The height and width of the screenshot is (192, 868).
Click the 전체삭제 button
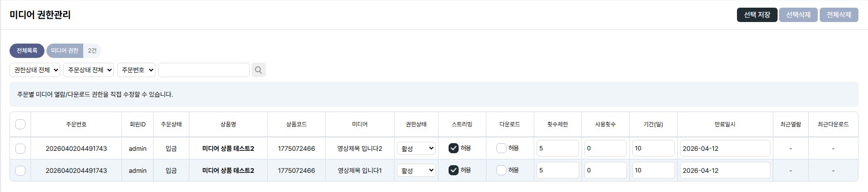[839, 15]
